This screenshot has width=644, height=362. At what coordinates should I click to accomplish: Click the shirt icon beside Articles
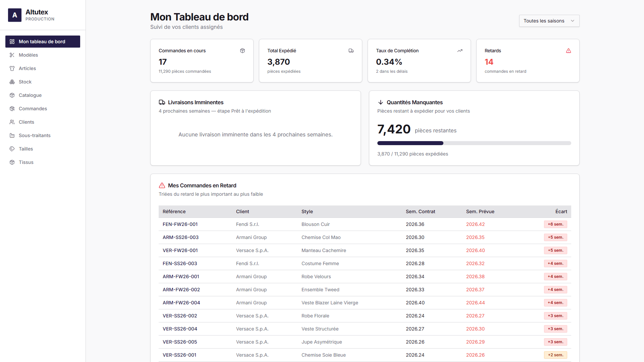point(12,68)
